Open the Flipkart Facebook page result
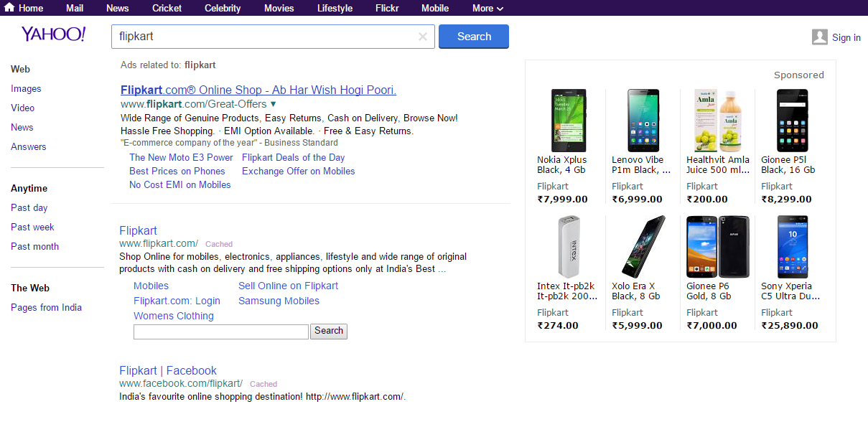The image size is (868, 427). click(167, 370)
